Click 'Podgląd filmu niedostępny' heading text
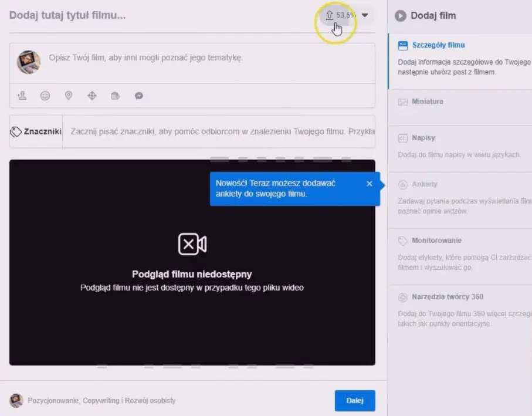This screenshot has height=416, width=532. 192,274
